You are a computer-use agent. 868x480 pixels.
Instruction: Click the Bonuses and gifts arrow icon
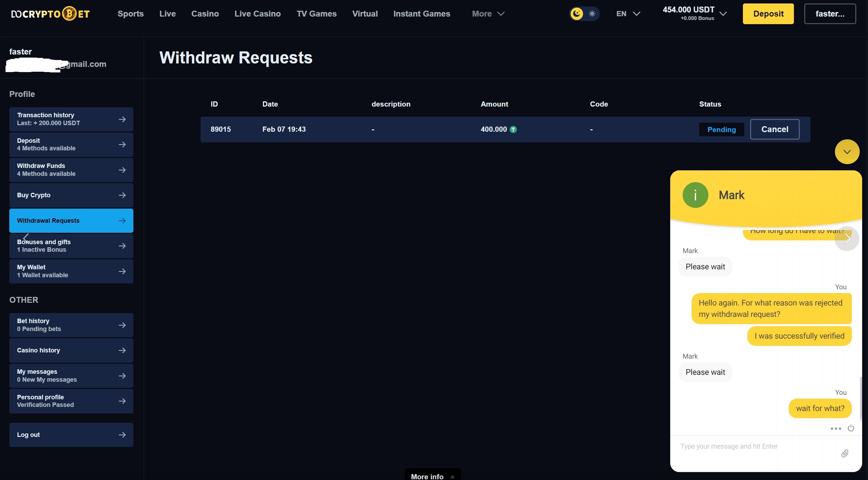click(122, 246)
